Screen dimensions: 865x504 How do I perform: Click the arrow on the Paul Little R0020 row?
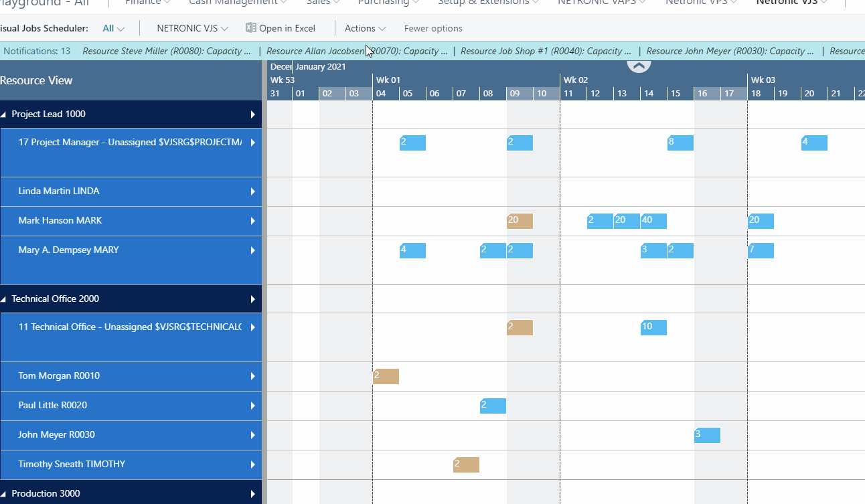coord(253,406)
